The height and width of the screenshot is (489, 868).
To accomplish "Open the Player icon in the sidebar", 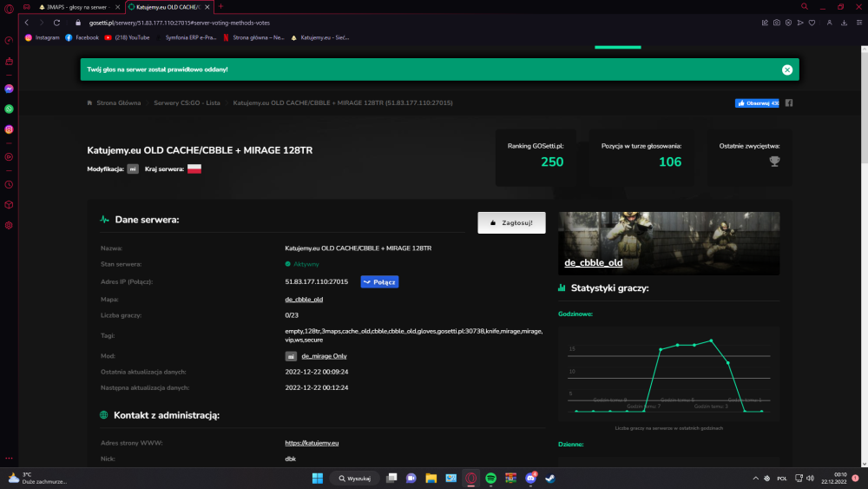I will pyautogui.click(x=9, y=157).
